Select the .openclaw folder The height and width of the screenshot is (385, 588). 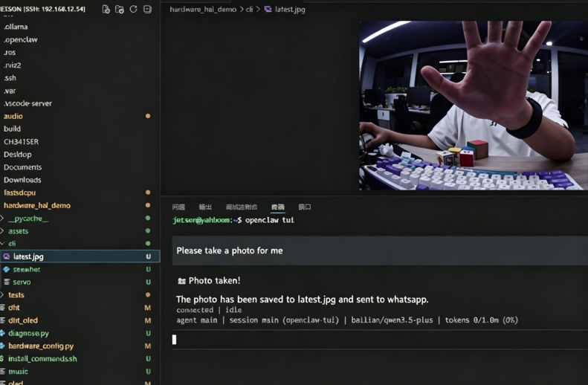pyautogui.click(x=80, y=39)
